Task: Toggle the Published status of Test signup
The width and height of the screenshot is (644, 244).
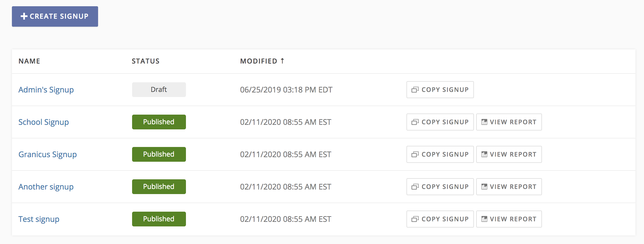Action: pyautogui.click(x=159, y=219)
